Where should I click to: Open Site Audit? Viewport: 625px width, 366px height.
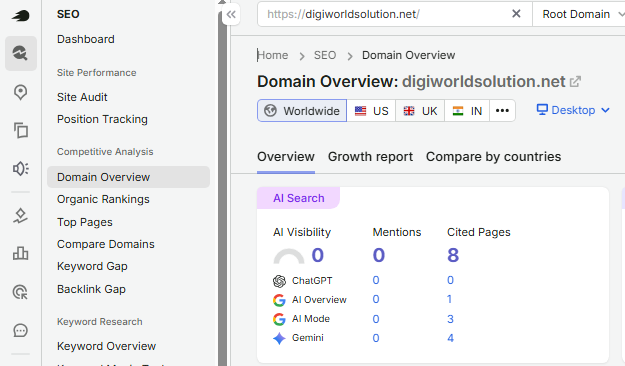(x=82, y=97)
